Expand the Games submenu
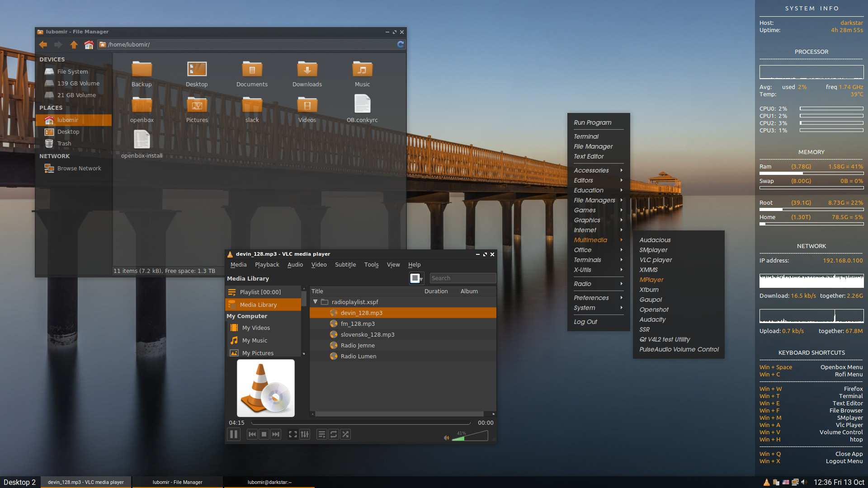 598,210
